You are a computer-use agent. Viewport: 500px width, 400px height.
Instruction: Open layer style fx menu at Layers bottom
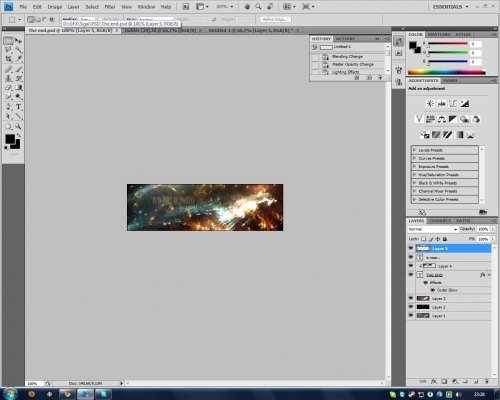click(x=433, y=381)
